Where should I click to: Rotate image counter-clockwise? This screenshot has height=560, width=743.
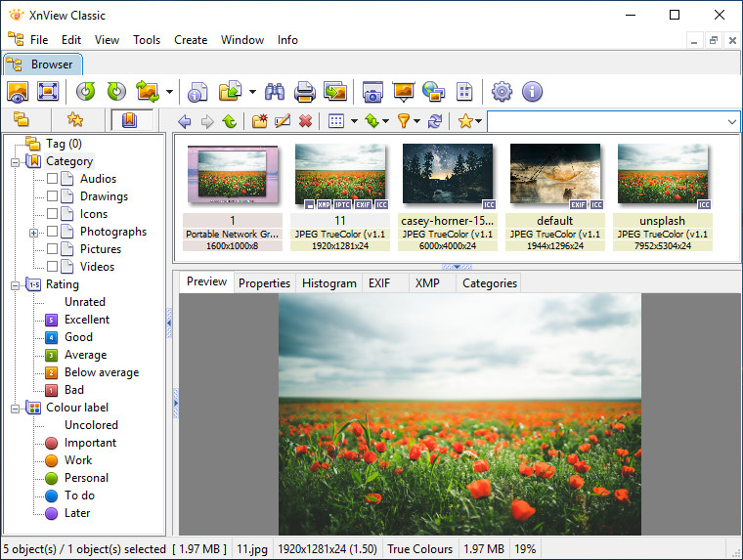click(86, 92)
